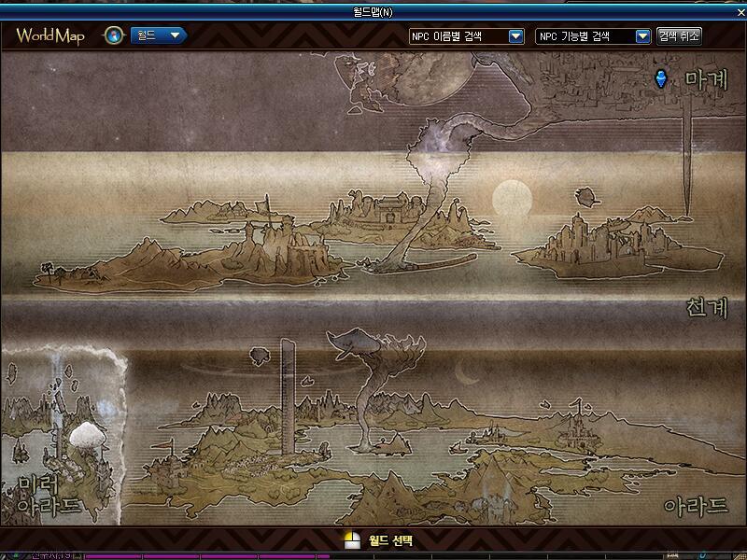This screenshot has width=747, height=560.
Task: Click the mouse icon beside 월드 선택
Action: tap(353, 540)
